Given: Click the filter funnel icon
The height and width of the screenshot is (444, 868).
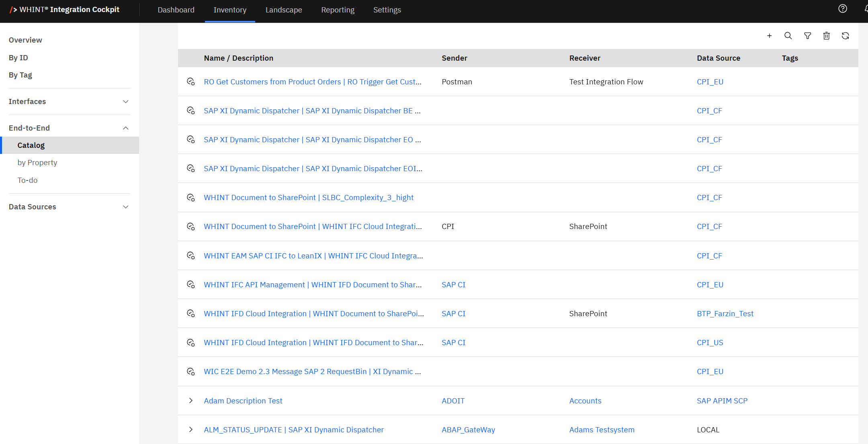Looking at the screenshot, I should (807, 36).
